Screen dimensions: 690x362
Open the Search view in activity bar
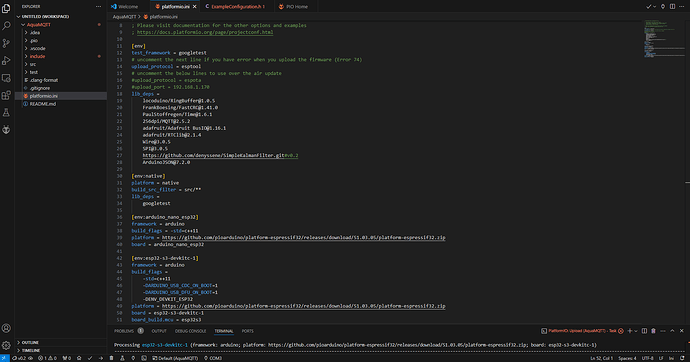6,26
